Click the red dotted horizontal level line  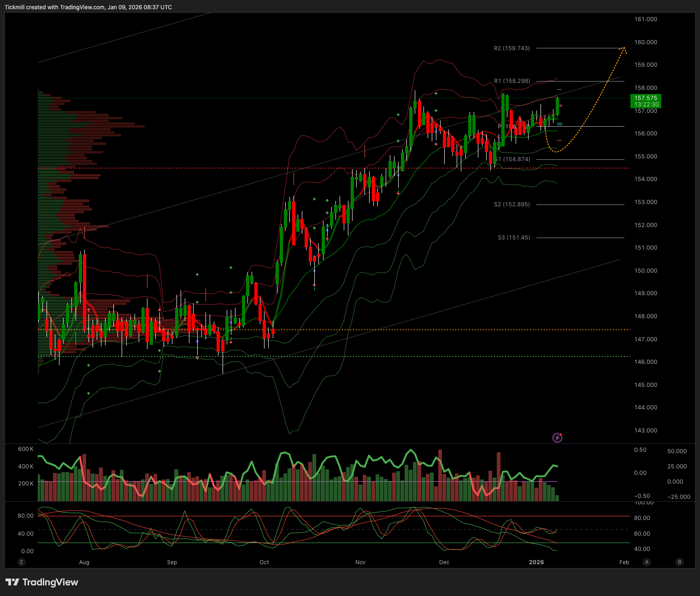[x=323, y=168]
